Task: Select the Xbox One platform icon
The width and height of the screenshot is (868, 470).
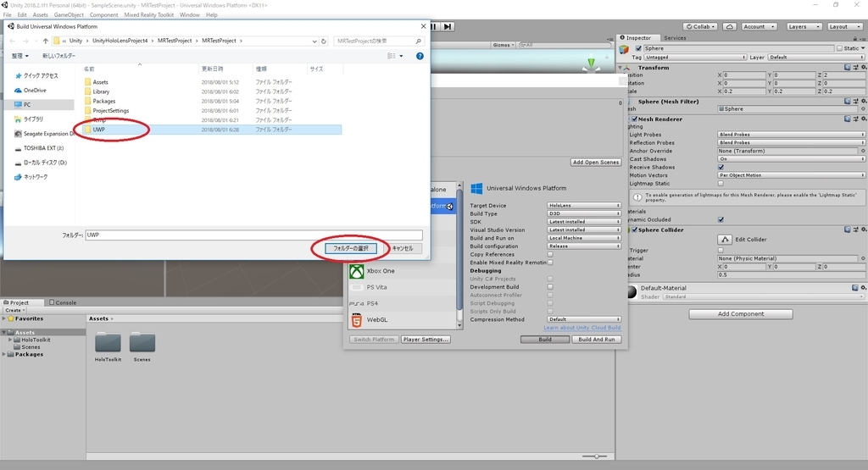Action: [x=357, y=271]
